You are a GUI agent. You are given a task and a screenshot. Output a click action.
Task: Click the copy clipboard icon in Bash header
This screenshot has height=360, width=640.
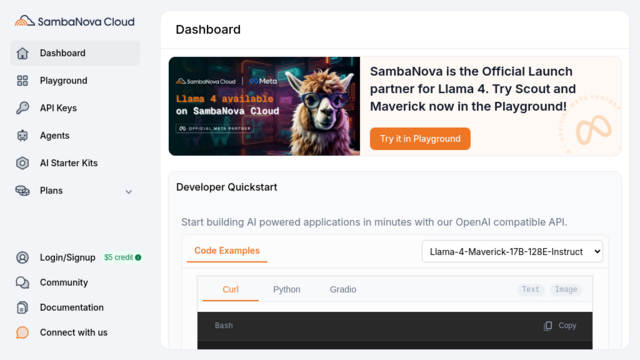[x=548, y=326]
